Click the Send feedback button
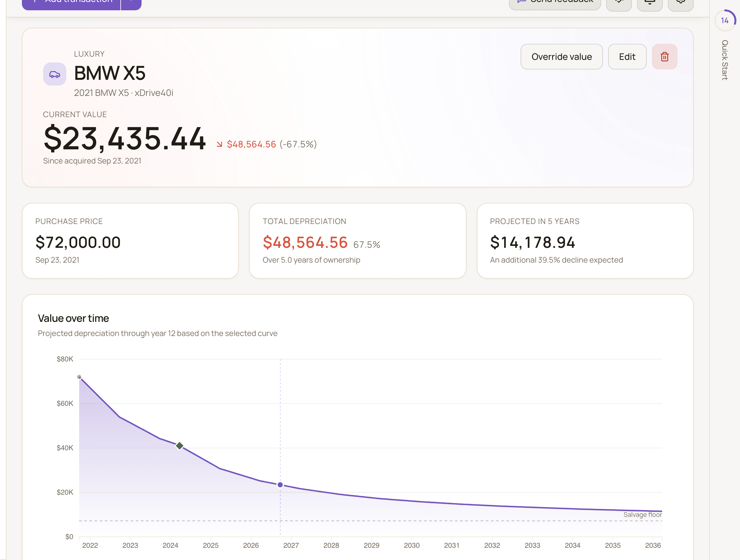The width and height of the screenshot is (740, 560). (x=555, y=3)
